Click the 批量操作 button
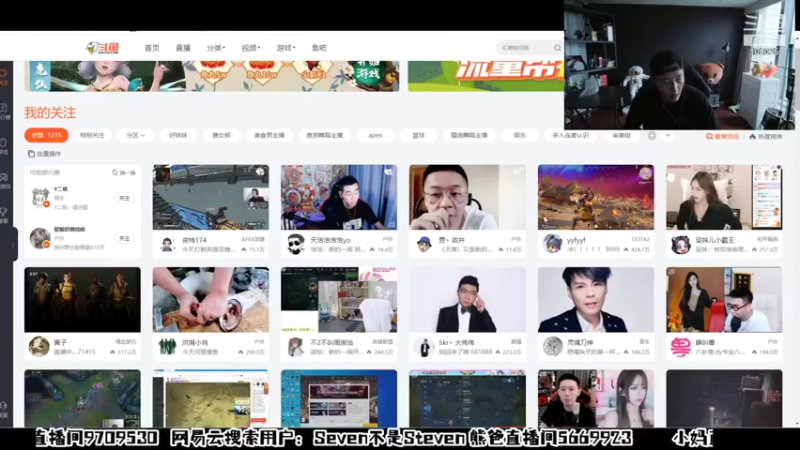 (x=44, y=154)
